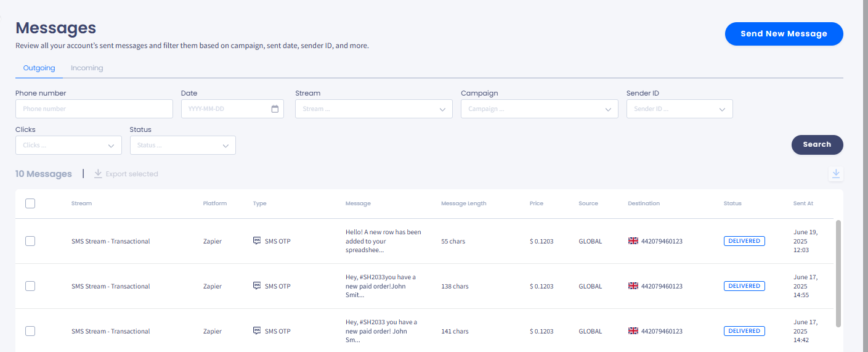
Task: Click 'June 17, 2025 14:55' sent time
Action: 806,286
